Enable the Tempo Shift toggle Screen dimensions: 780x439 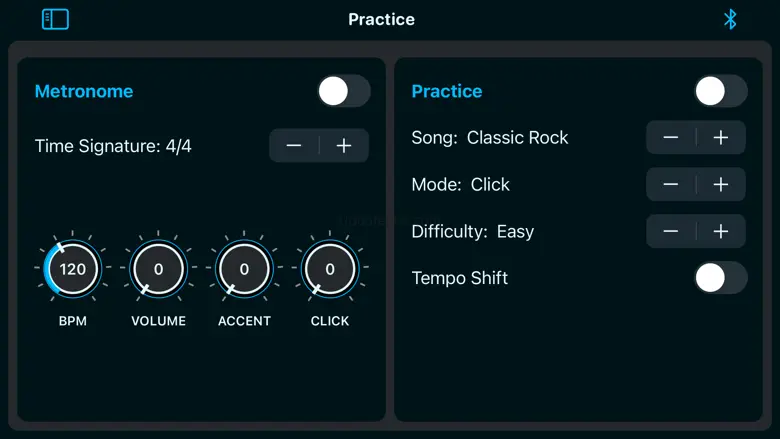click(x=720, y=278)
